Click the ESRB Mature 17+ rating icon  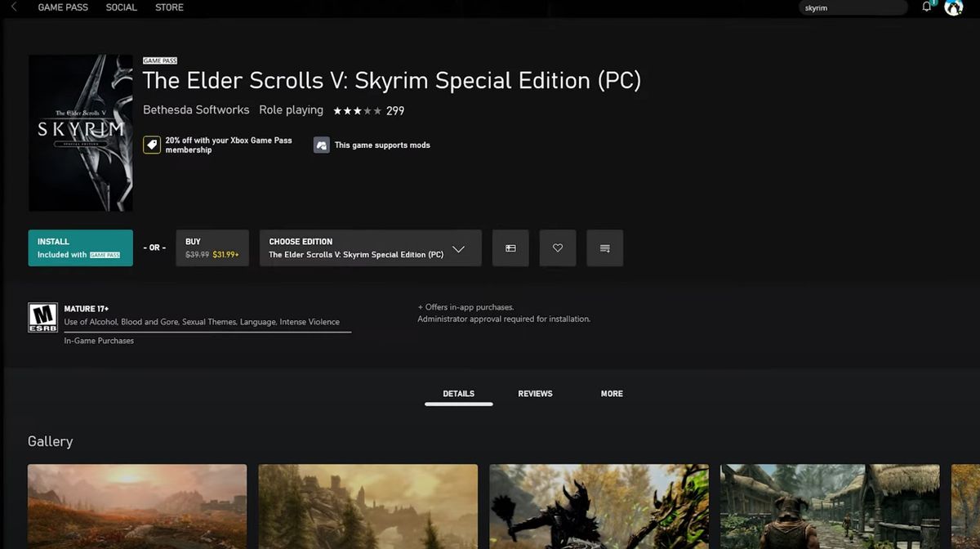click(42, 315)
